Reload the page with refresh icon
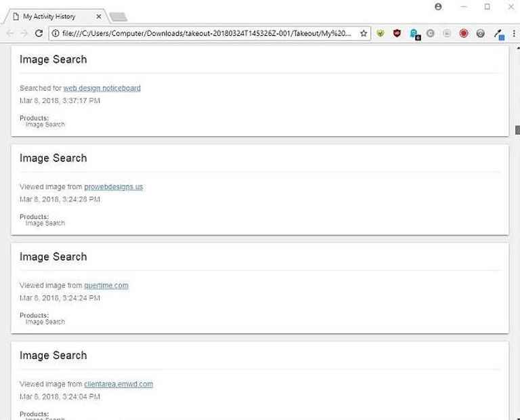 click(39, 33)
